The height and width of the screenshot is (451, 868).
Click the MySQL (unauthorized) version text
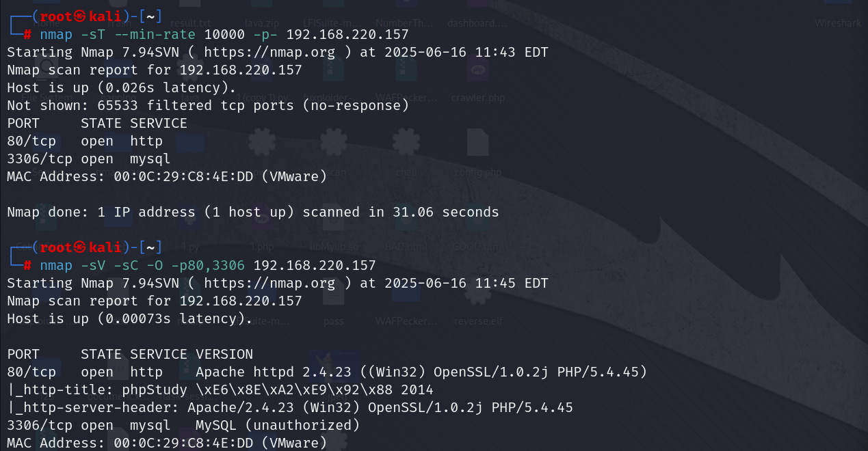pos(278,425)
